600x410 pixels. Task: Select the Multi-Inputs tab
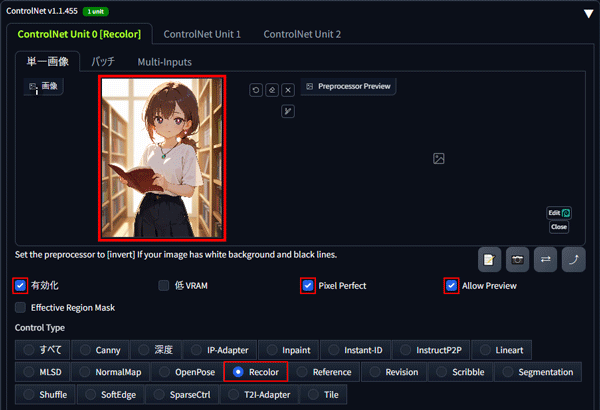(x=165, y=62)
